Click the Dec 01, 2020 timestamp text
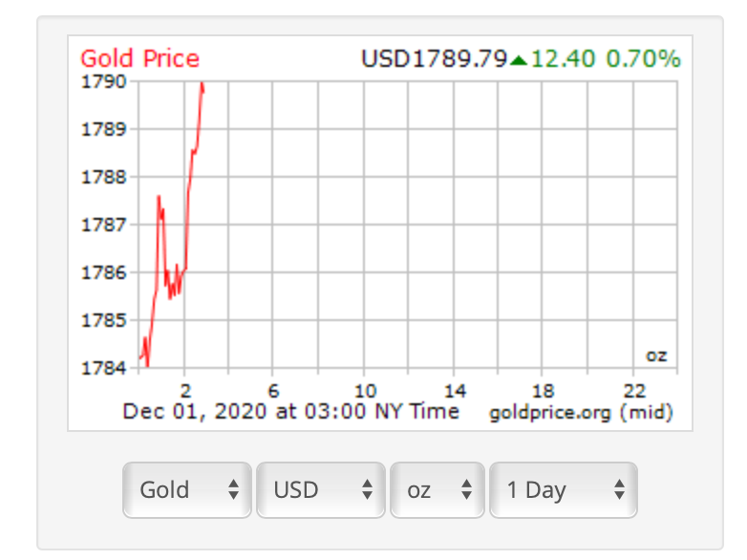 click(290, 412)
